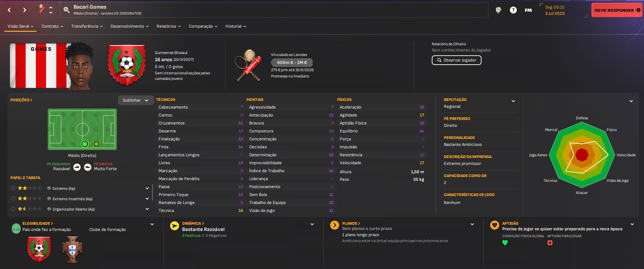
Task: Open the Relatórios menu
Action: pos(169,26)
